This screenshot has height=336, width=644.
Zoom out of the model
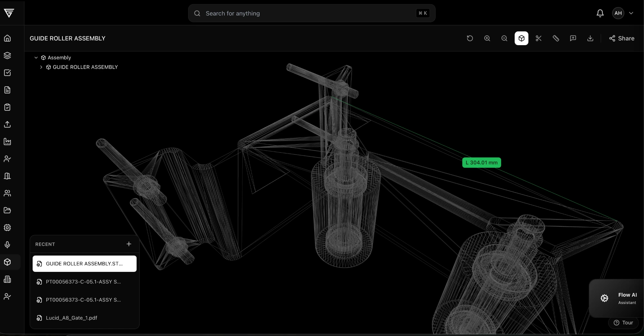[504, 38]
